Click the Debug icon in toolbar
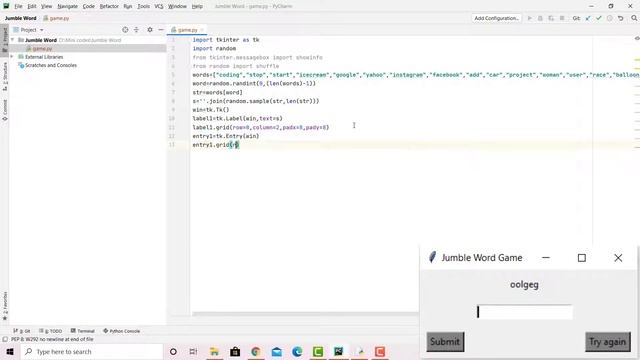 pos(540,18)
